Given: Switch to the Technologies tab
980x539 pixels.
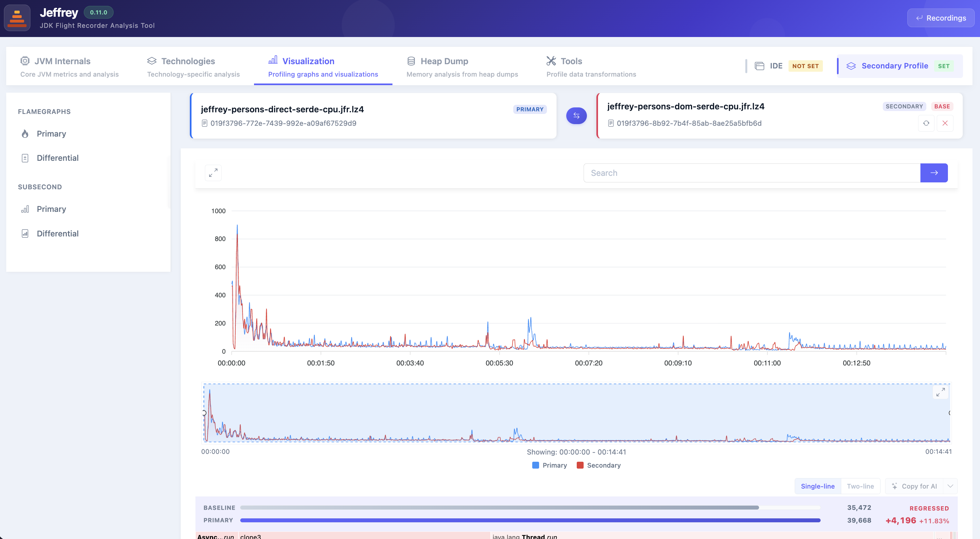Looking at the screenshot, I should coord(193,66).
